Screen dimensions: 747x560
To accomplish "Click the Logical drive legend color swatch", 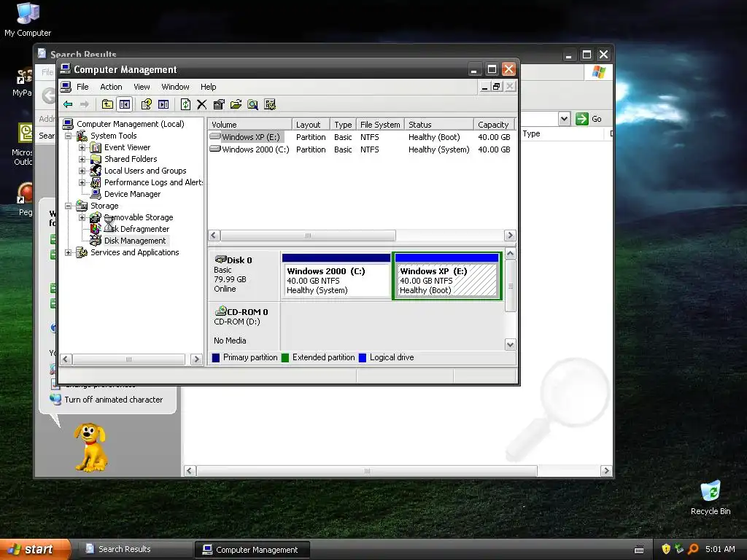I will point(363,357).
